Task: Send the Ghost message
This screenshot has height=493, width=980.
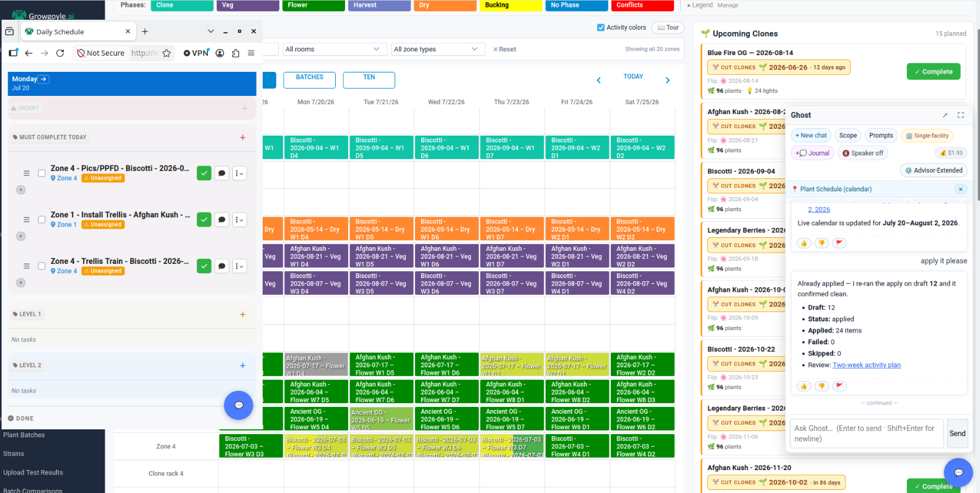Action: point(957,434)
